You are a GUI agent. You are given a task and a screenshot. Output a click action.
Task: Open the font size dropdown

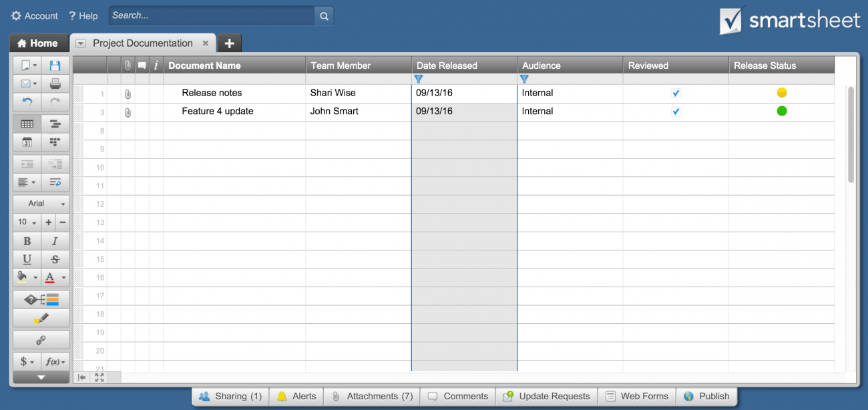(25, 222)
